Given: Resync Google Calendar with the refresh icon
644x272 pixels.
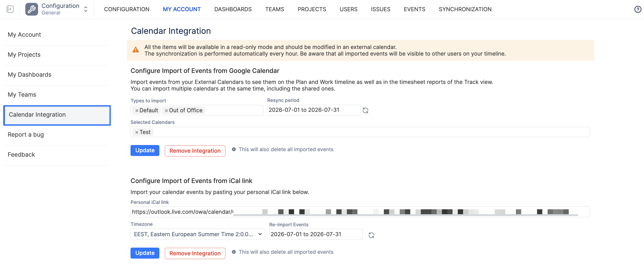Looking at the screenshot, I should (365, 110).
